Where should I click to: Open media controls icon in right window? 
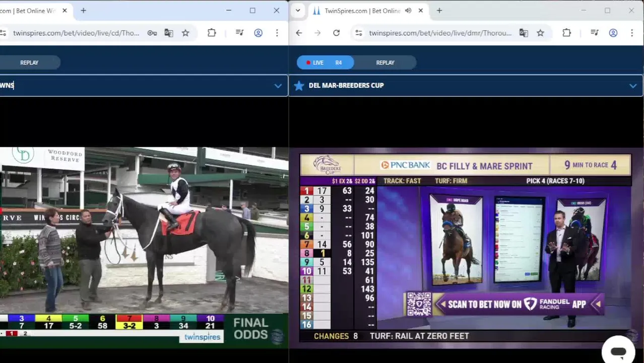(594, 33)
